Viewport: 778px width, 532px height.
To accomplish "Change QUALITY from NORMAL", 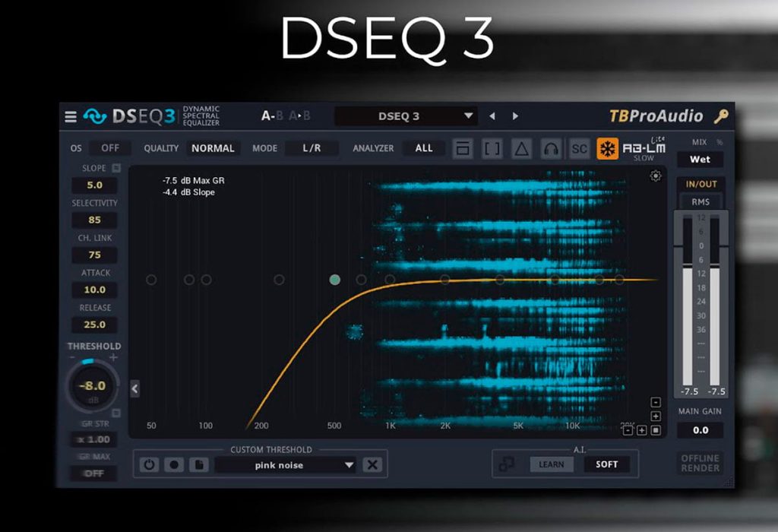I will tap(213, 148).
